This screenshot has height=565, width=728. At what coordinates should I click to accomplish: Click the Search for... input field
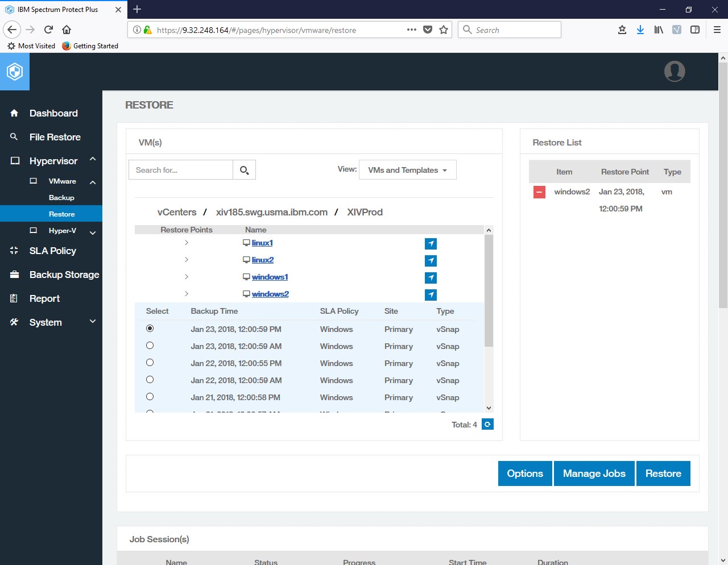pyautogui.click(x=180, y=169)
